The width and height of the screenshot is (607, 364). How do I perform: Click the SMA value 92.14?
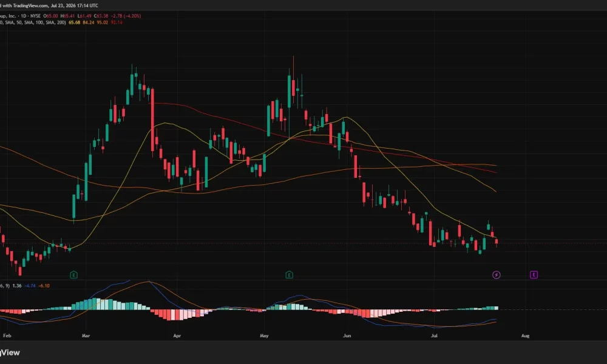coord(117,22)
